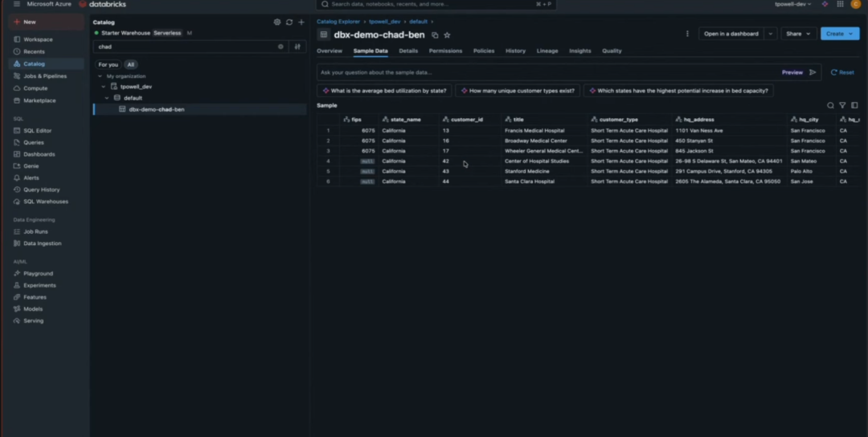Switch to the Details tab
868x437 pixels.
tap(408, 51)
